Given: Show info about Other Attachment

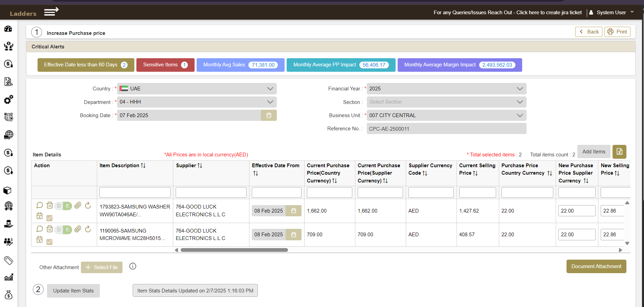Looking at the screenshot, I should [133, 266].
